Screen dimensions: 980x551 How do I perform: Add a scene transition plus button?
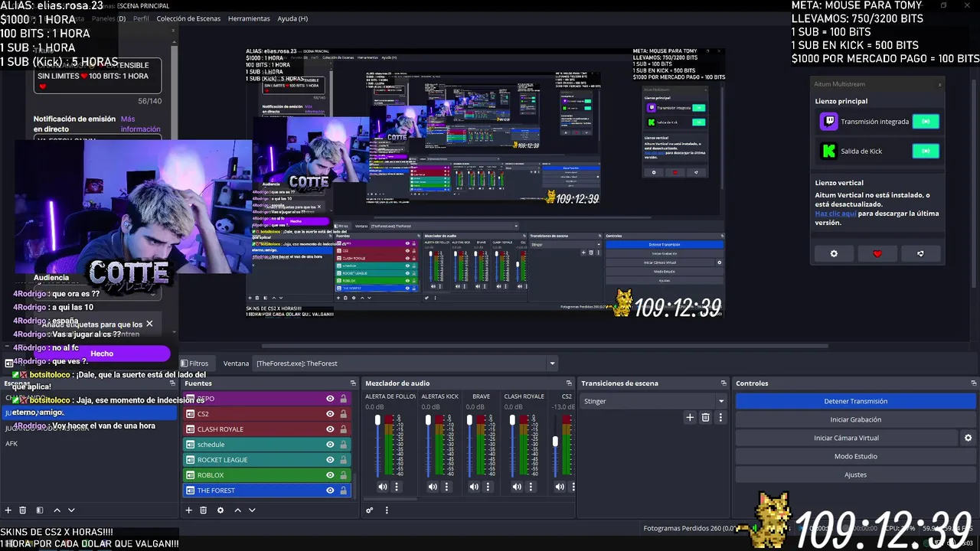[x=690, y=417]
